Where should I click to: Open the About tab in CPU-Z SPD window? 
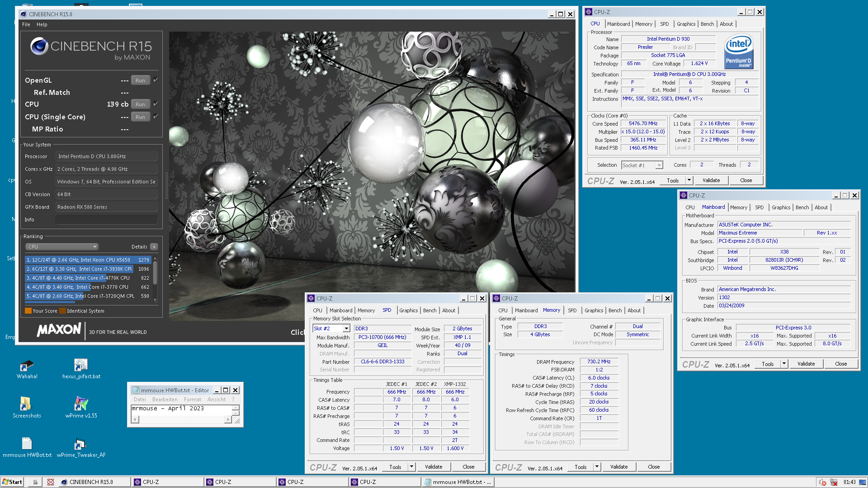tap(449, 310)
